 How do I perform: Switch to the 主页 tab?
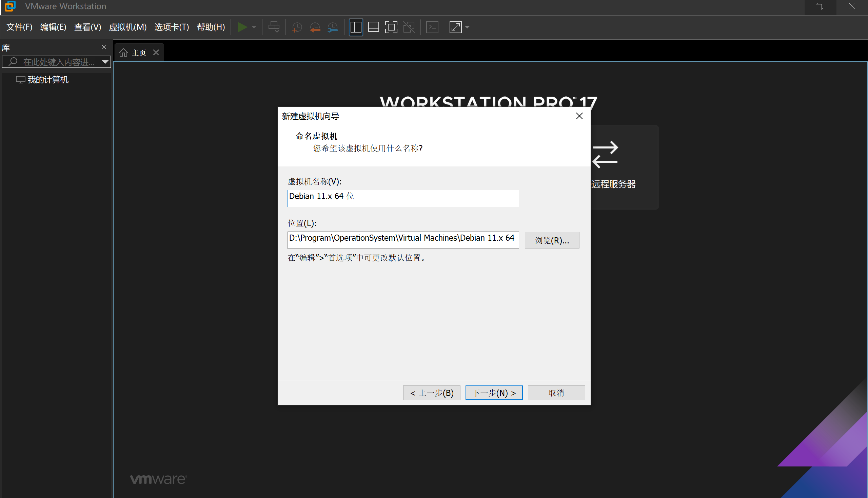[139, 53]
